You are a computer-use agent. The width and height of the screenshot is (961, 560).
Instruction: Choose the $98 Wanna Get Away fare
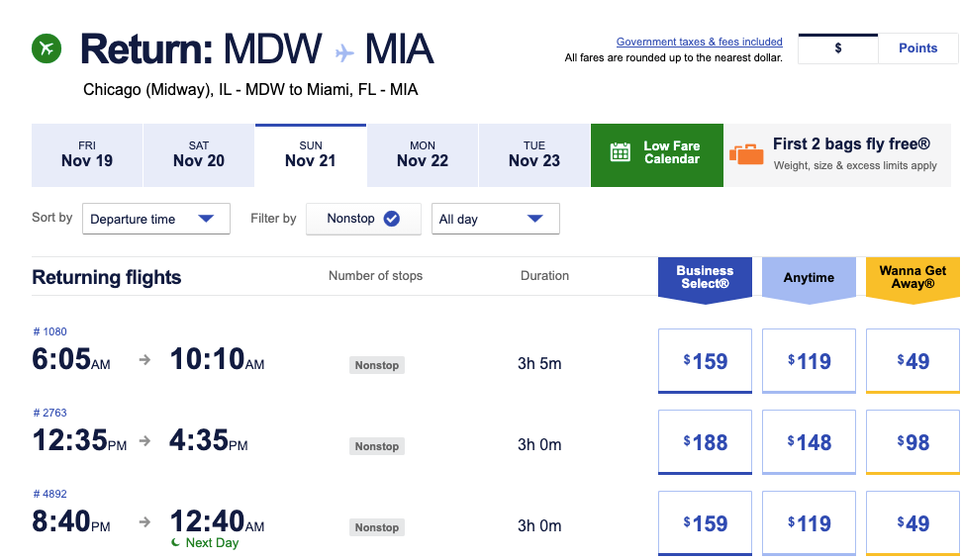[913, 442]
